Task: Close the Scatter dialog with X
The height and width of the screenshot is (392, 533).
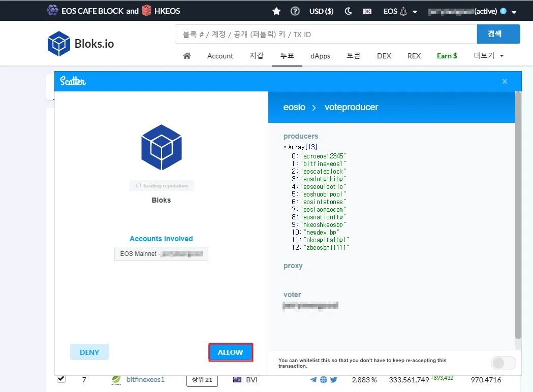Action: 505,81
